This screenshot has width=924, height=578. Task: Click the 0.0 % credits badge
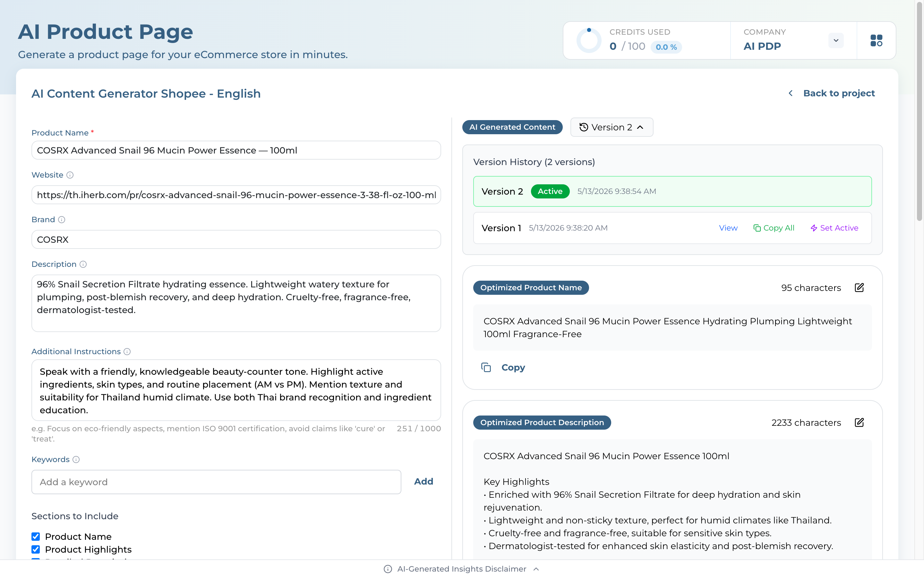(666, 47)
